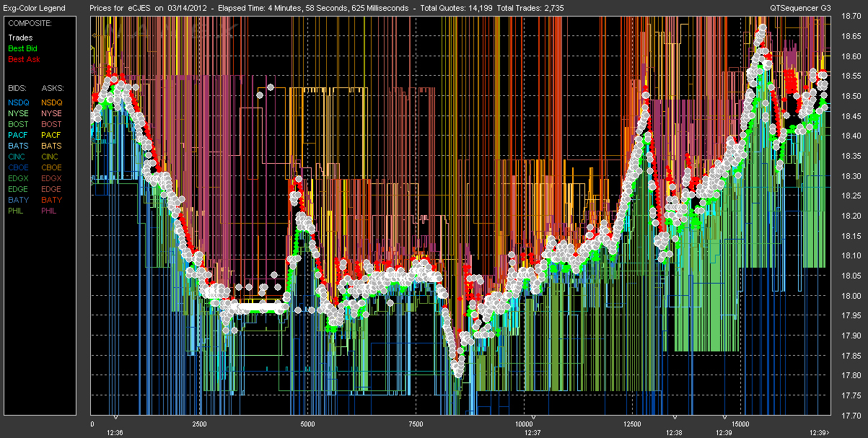
Task: Click the 18.10 price label on y-axis
Action: point(850,256)
